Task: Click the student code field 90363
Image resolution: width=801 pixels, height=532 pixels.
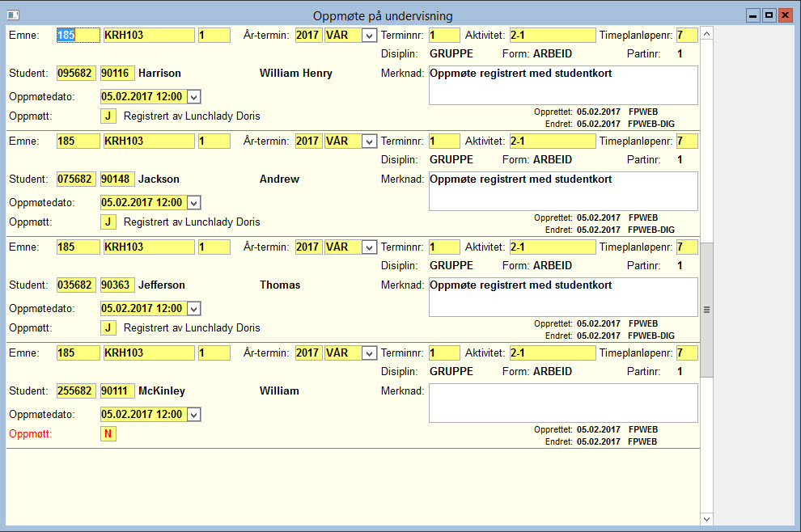Action: tap(117, 285)
